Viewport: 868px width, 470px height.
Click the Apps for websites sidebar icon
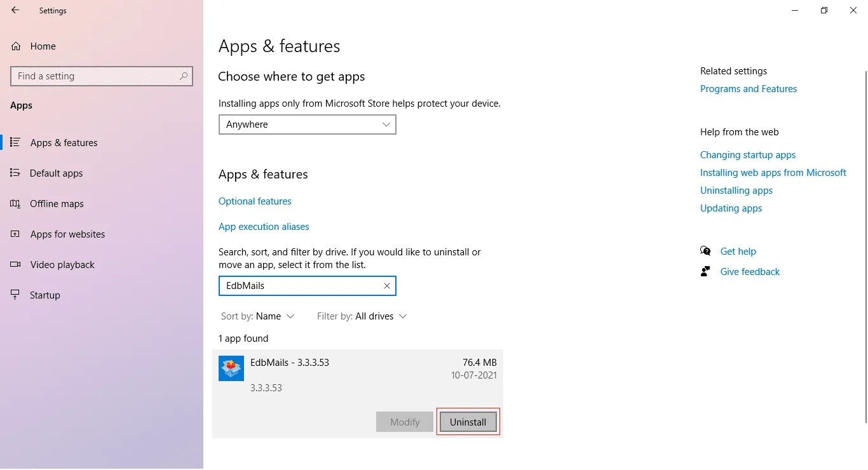point(15,234)
